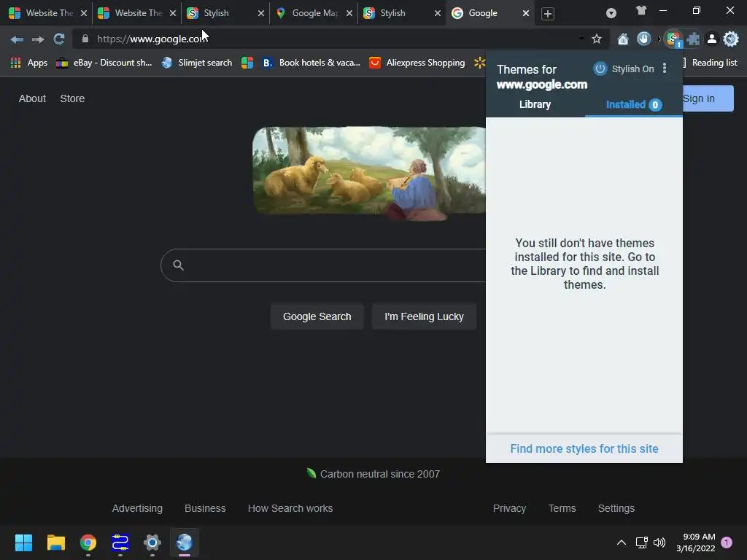Viewport: 747px width, 560px height.
Task: Open the notification badge in tray
Action: (727, 542)
